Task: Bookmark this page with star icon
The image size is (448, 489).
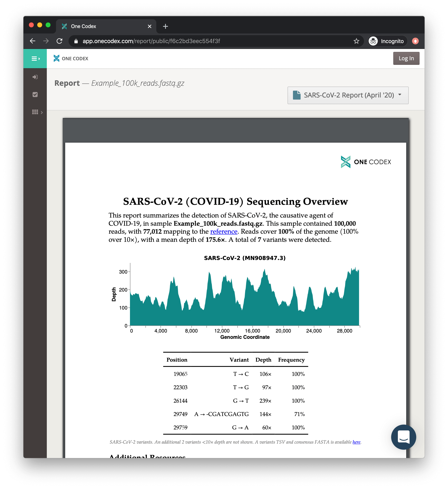Action: click(x=356, y=41)
